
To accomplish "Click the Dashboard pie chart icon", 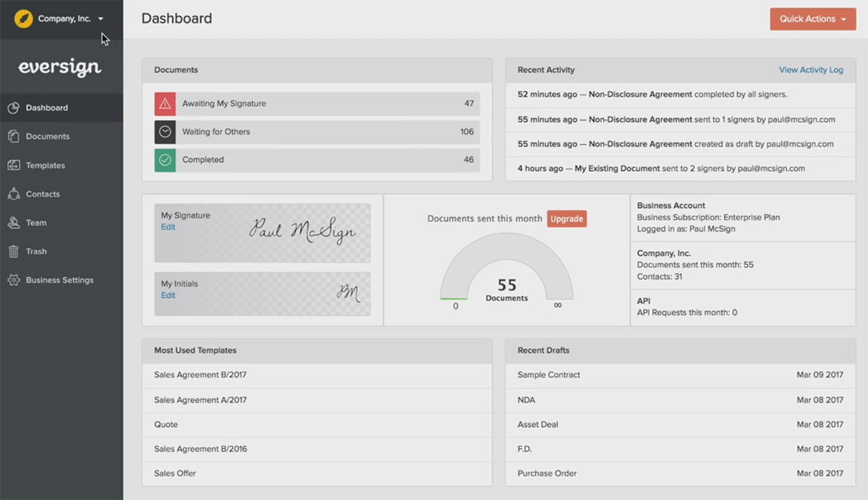I will click(x=13, y=108).
